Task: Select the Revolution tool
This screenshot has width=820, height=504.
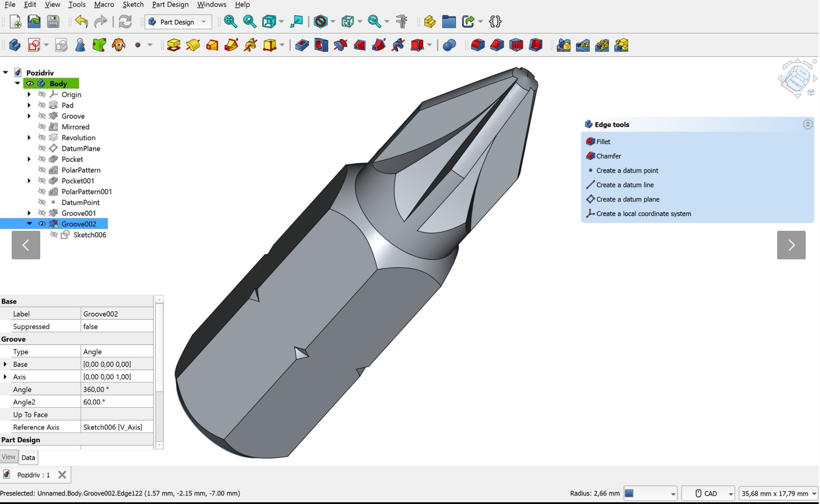Action: (x=193, y=45)
